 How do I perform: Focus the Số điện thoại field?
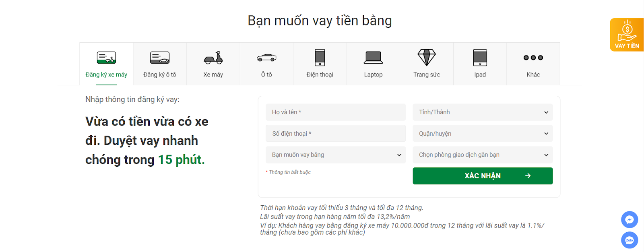point(336,134)
